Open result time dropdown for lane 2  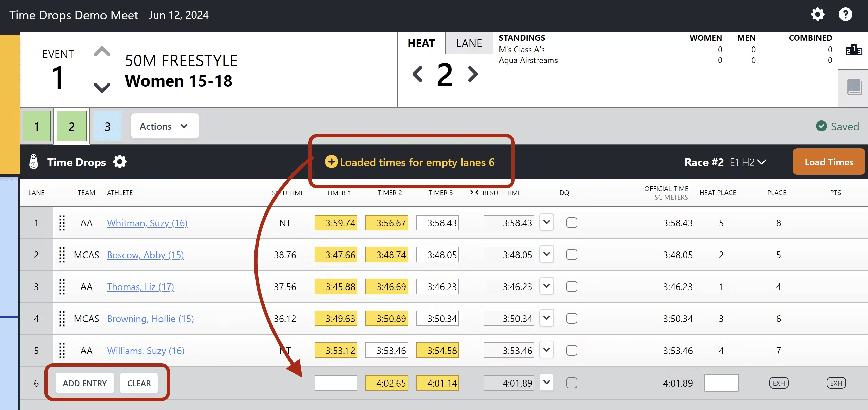coord(546,255)
